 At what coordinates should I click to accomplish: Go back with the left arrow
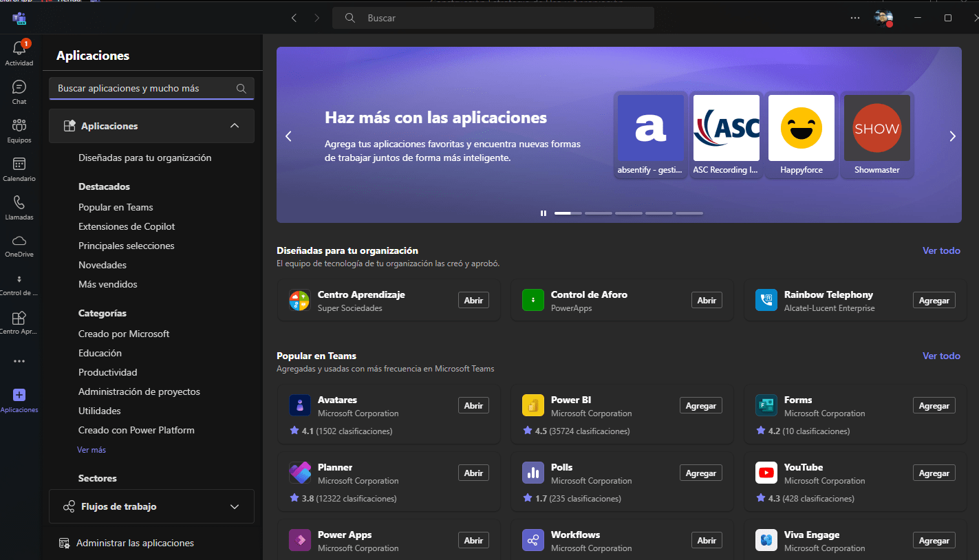pyautogui.click(x=294, y=18)
